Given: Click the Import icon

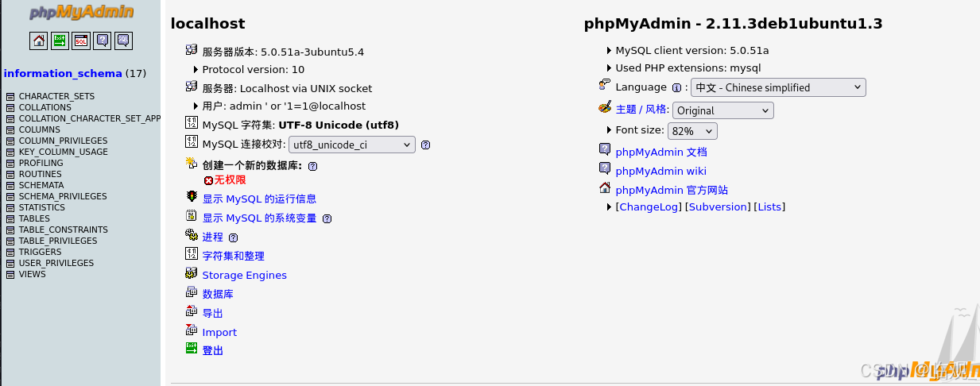Looking at the screenshot, I should click(191, 330).
